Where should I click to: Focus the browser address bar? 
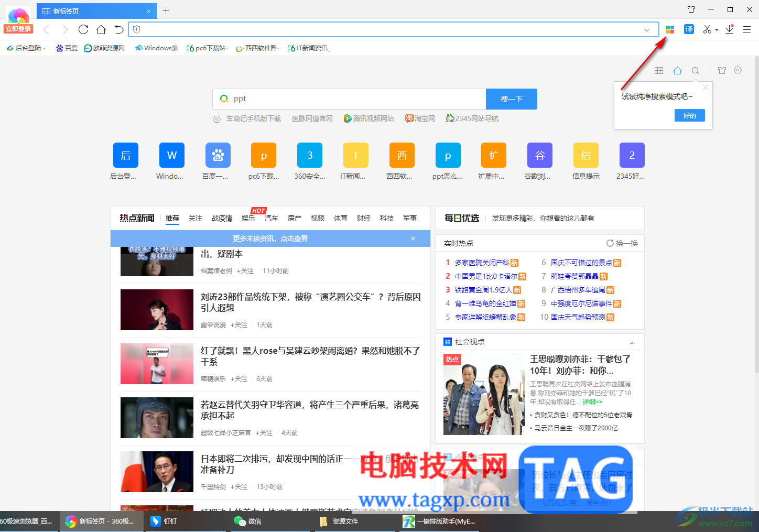(393, 30)
